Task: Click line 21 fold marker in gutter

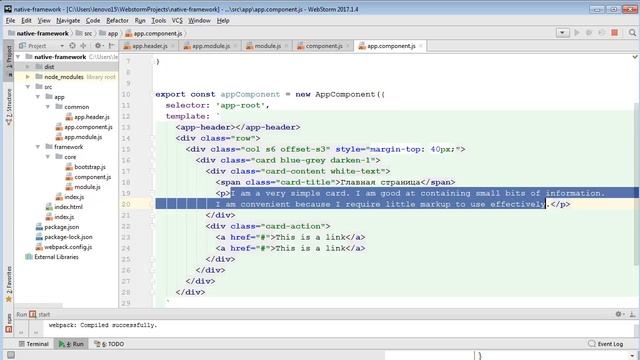Action: [152, 215]
